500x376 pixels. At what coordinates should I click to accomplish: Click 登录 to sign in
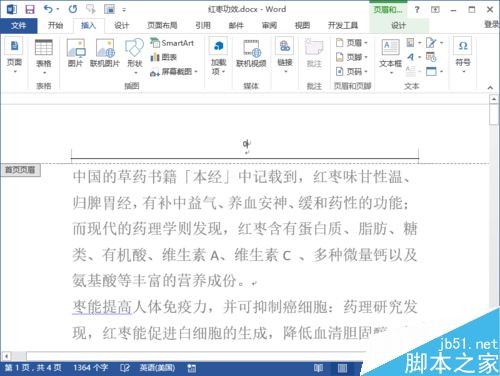pos(492,24)
